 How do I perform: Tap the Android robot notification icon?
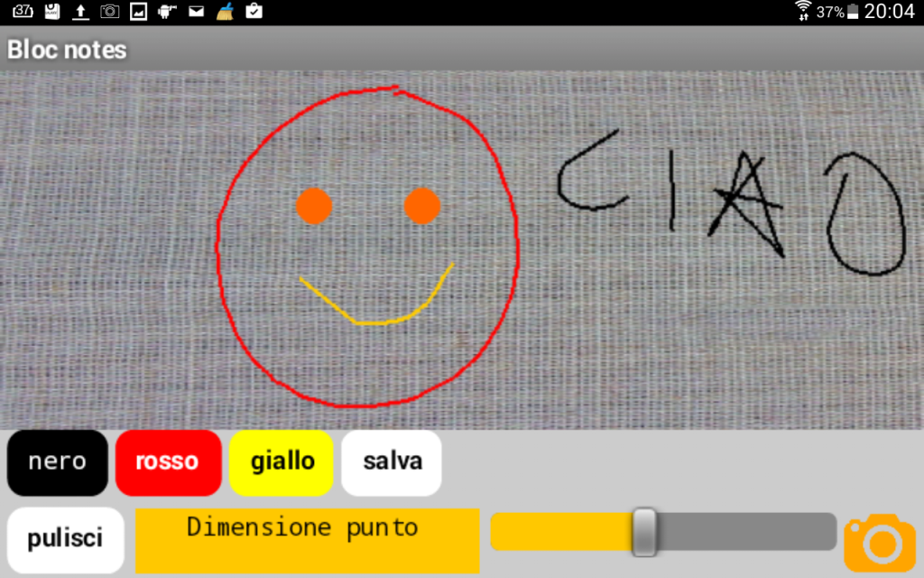[167, 12]
